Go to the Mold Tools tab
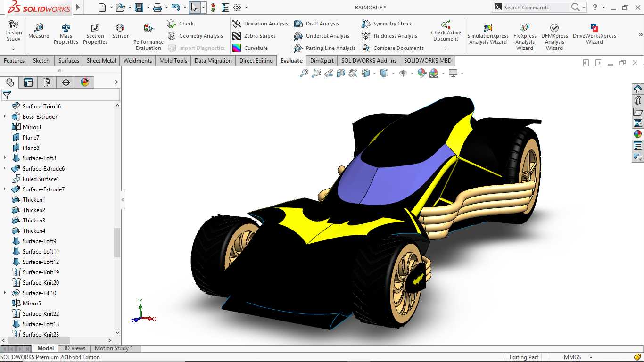644x362 pixels. coord(173,61)
